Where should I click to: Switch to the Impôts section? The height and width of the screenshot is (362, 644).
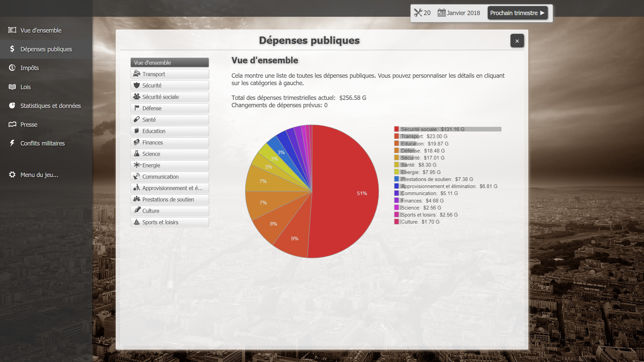point(30,68)
